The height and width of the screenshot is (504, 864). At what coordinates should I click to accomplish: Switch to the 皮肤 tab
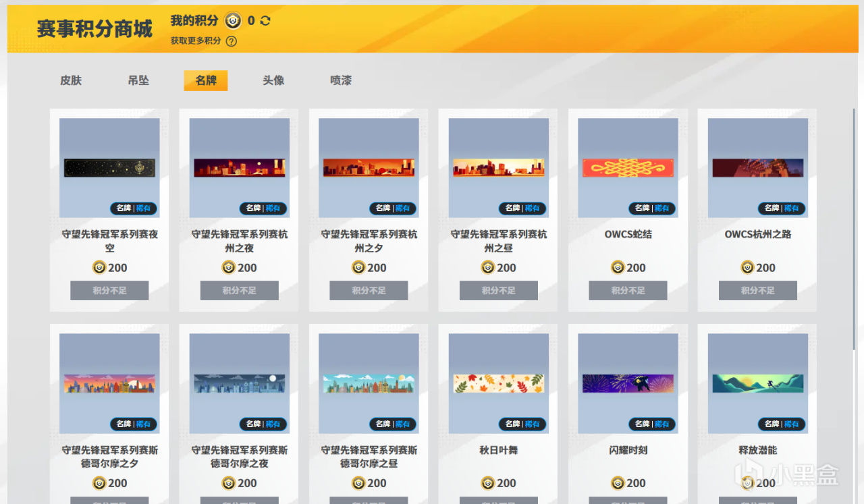(71, 80)
